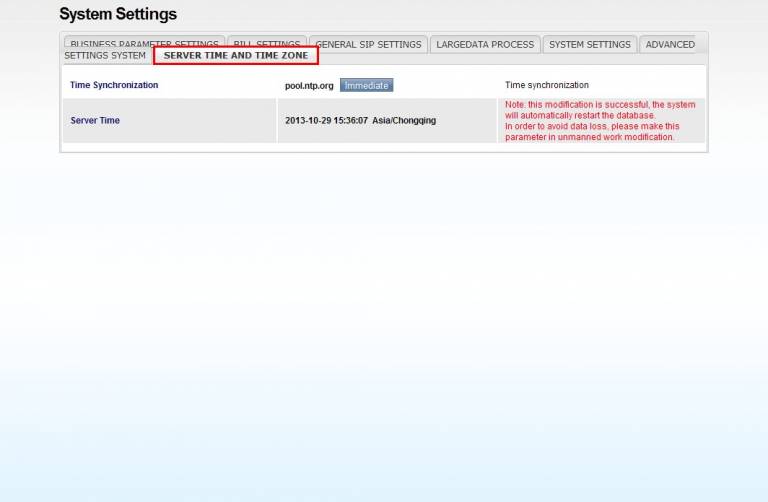Select the General SIP Settings tab
Image resolution: width=768 pixels, height=502 pixels.
coord(368,44)
